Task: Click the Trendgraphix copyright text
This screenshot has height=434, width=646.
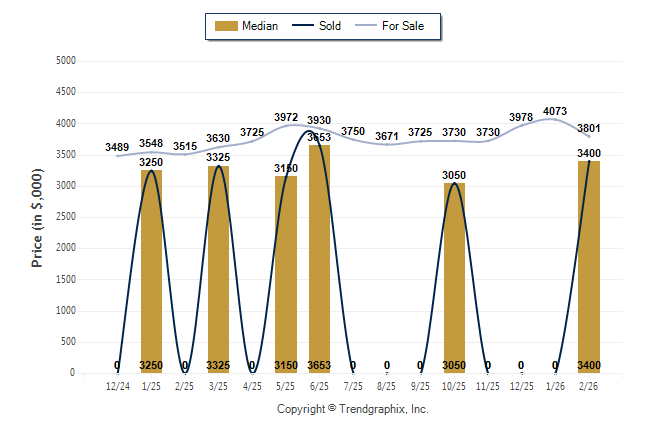Action: [352, 410]
